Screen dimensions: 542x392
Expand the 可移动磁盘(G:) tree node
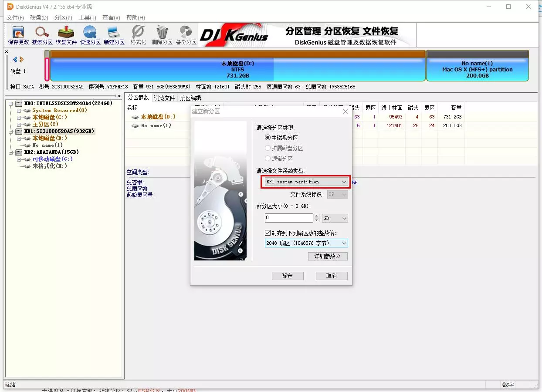(19, 159)
